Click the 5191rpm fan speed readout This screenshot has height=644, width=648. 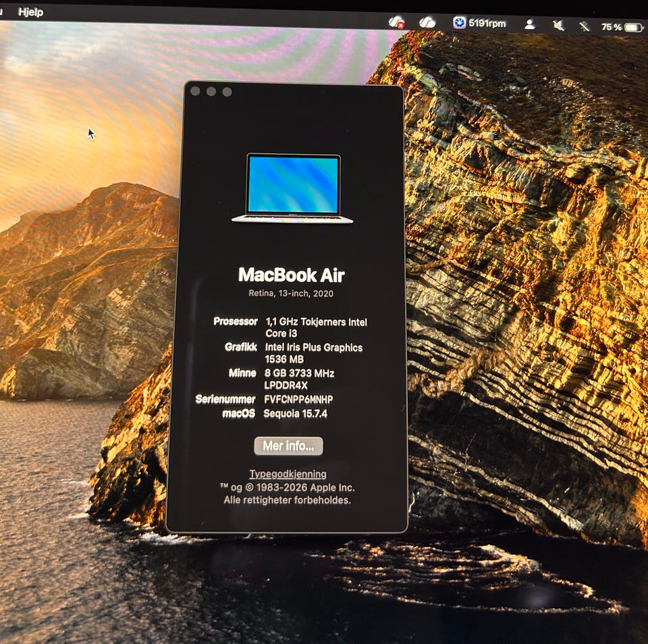(487, 24)
